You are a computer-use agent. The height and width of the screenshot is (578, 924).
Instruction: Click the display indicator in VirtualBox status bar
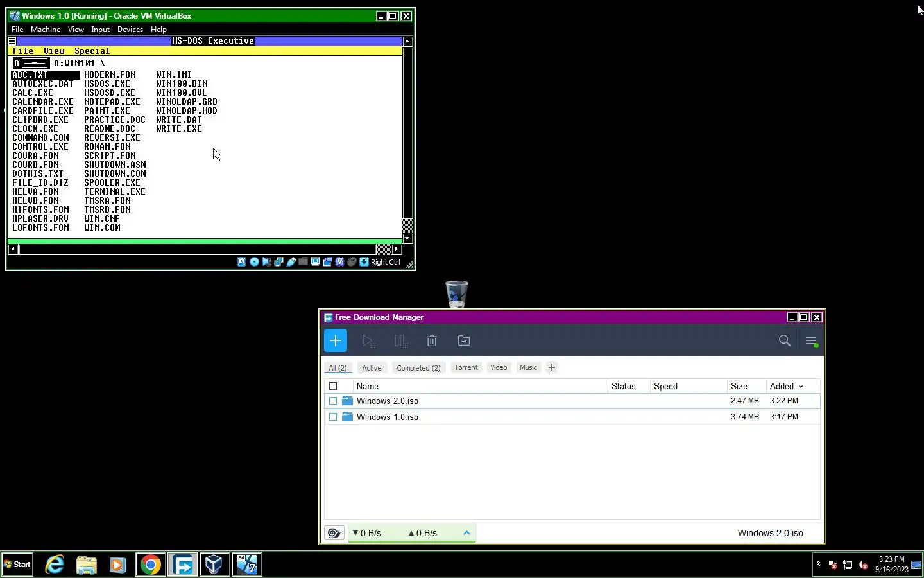[x=315, y=262]
